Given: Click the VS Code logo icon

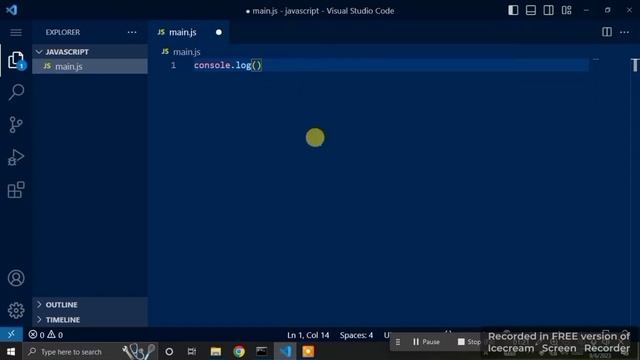Looking at the screenshot, I should click(x=11, y=10).
